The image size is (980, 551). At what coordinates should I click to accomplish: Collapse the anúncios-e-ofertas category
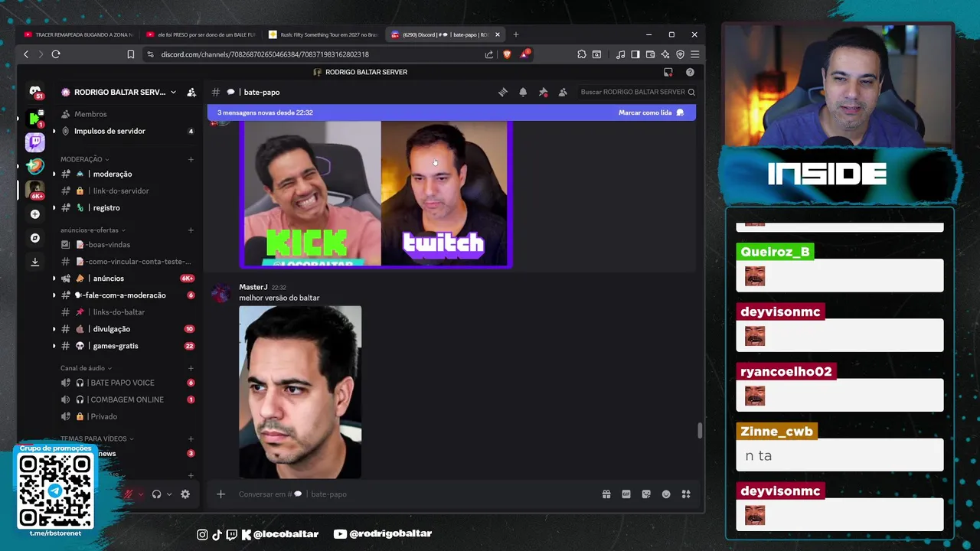93,230
